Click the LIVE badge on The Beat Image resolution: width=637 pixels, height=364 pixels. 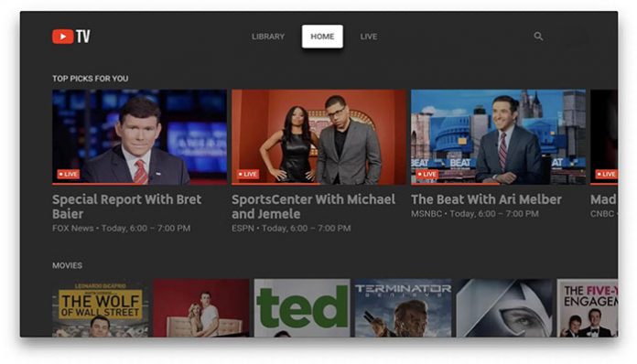coord(427,174)
